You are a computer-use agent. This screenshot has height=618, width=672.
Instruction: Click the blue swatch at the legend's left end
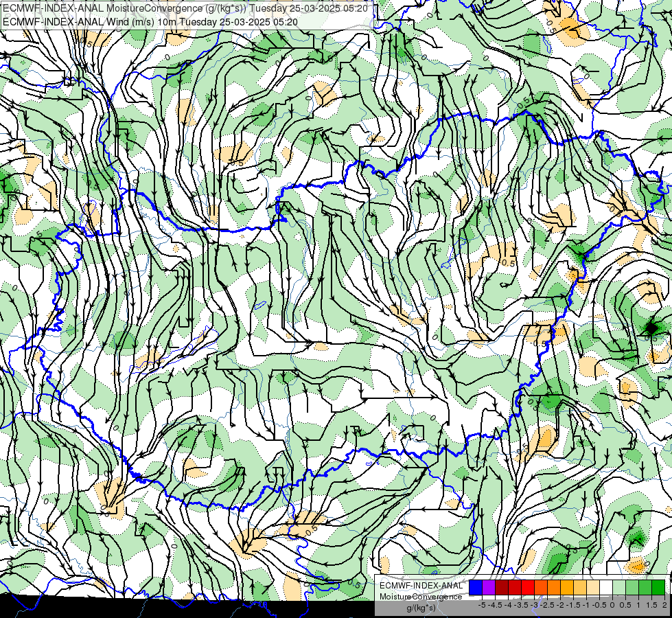[476, 588]
